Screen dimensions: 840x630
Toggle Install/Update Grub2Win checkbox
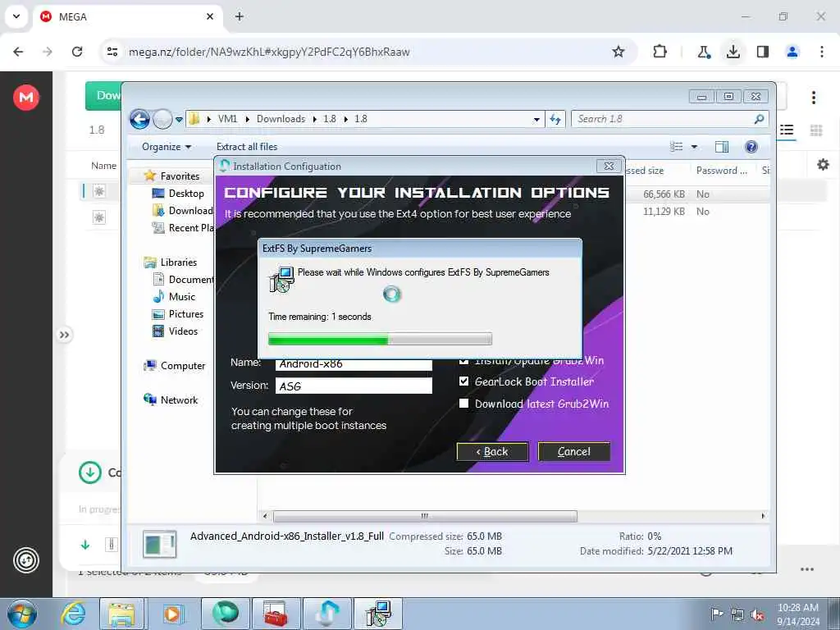[464, 361]
